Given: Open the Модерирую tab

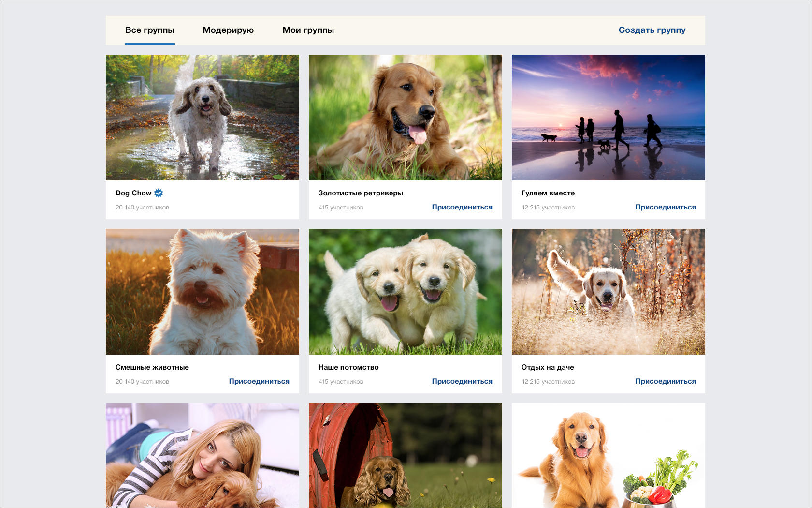Looking at the screenshot, I should coord(228,30).
